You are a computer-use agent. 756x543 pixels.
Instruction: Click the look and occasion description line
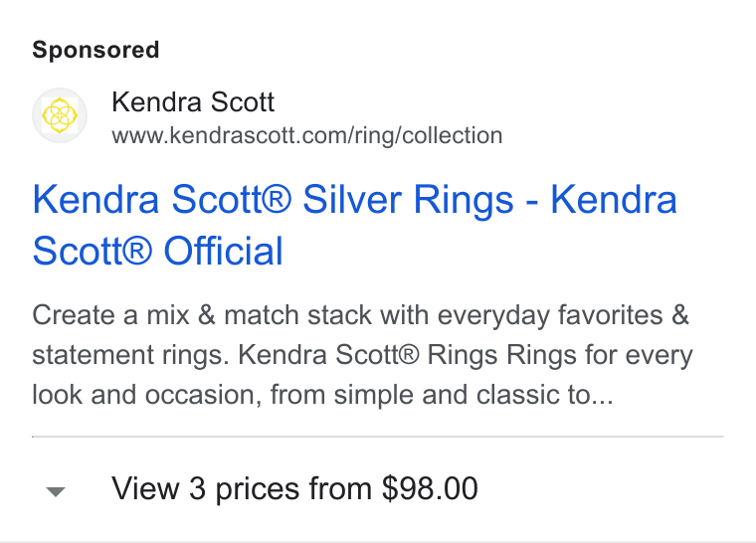(322, 395)
